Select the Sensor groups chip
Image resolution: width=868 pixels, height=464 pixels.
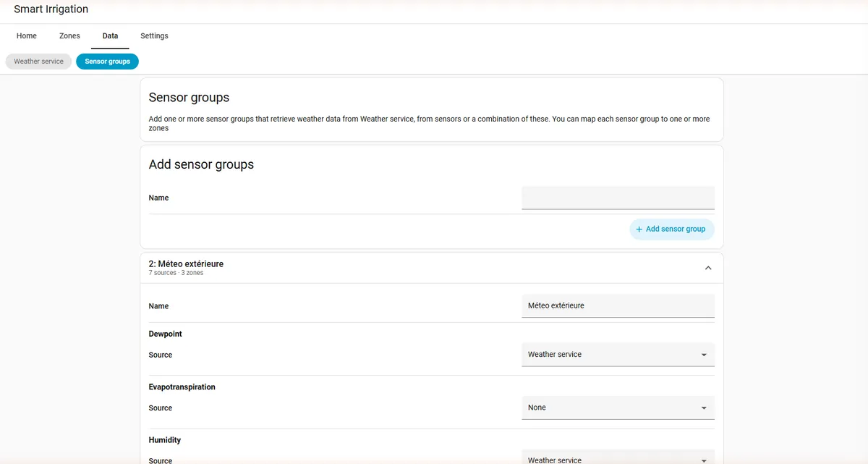click(107, 62)
